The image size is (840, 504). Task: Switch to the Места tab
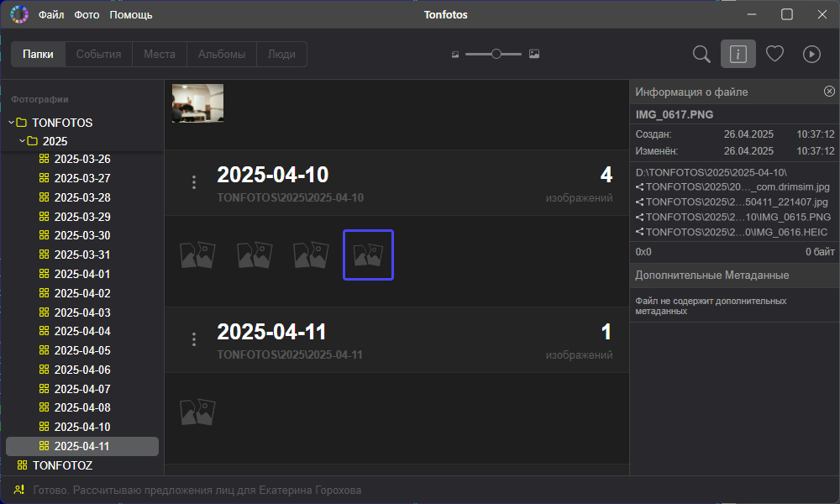pos(160,54)
